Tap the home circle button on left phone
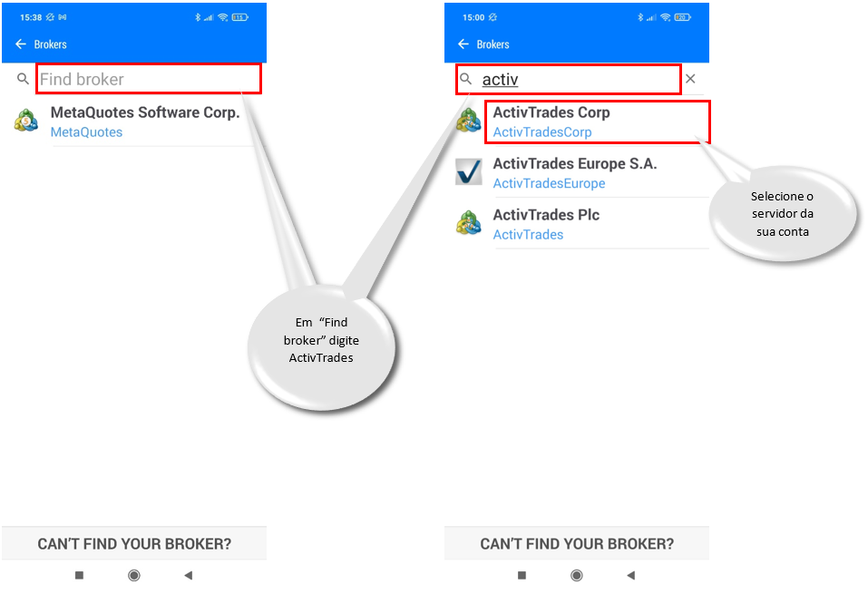The height and width of the screenshot is (594, 868). tap(134, 576)
